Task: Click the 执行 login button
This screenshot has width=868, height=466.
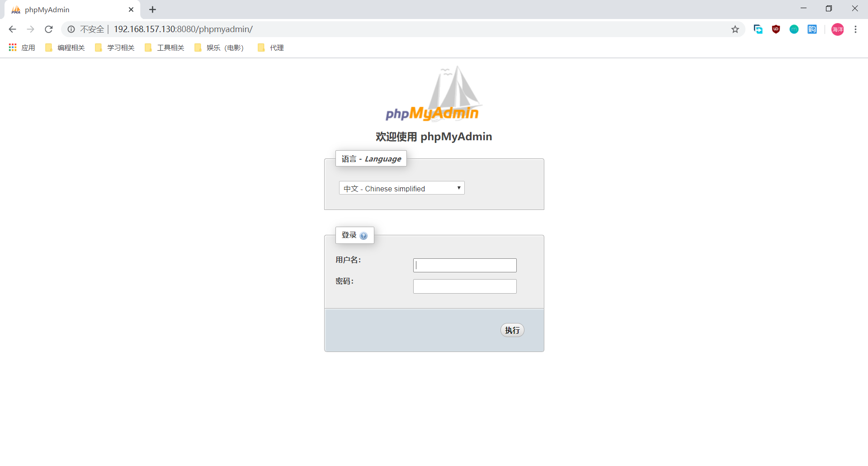Action: (512, 330)
